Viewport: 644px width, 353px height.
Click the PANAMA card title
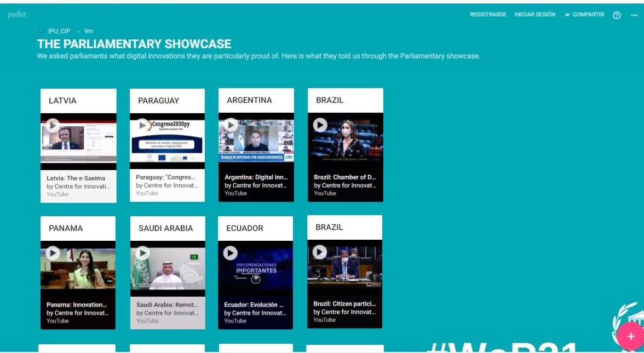(66, 228)
